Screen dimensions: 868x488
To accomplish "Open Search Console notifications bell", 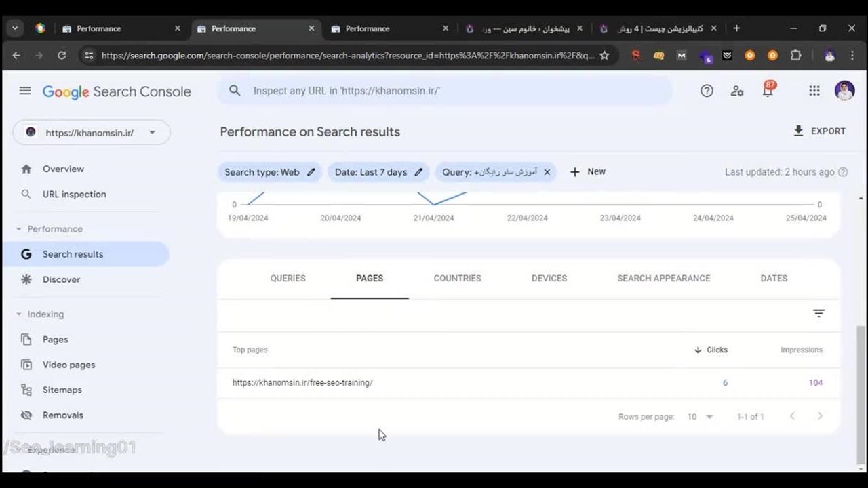I will [768, 91].
